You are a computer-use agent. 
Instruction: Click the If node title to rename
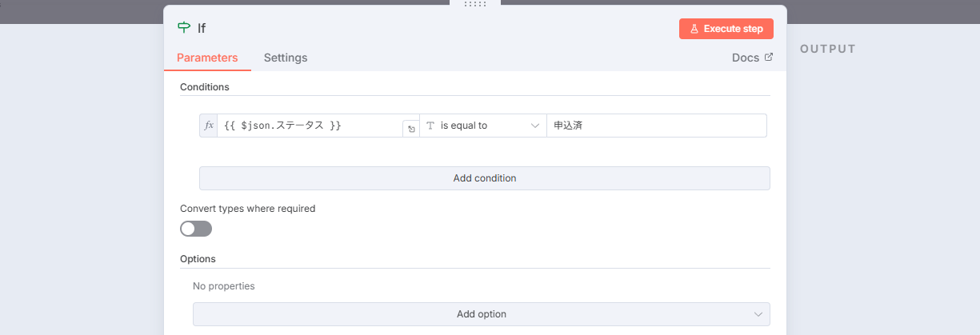click(202, 28)
